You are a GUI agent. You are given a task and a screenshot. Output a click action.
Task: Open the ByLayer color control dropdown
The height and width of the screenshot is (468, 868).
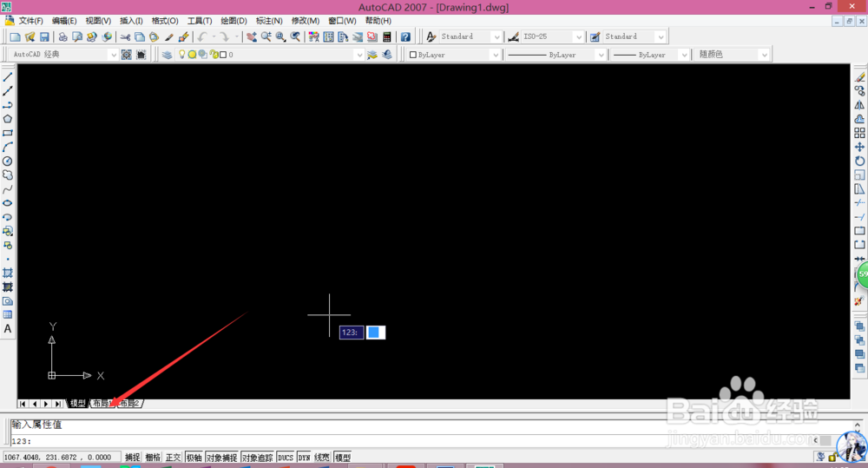tap(495, 55)
